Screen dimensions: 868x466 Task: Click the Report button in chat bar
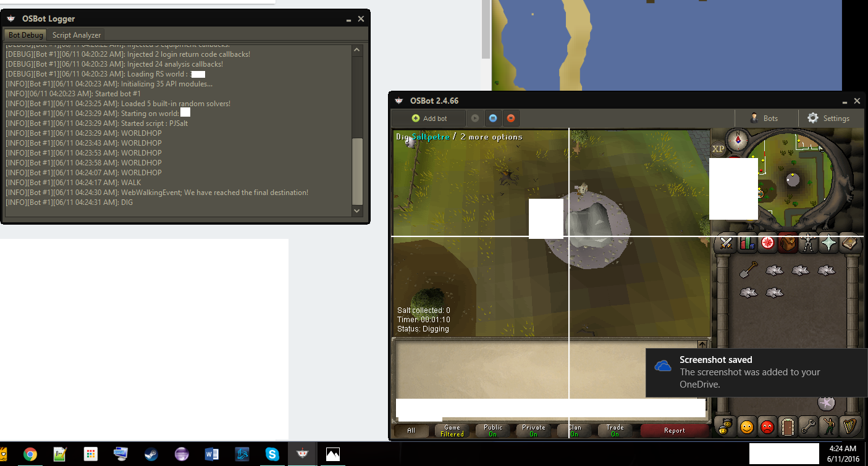click(675, 431)
